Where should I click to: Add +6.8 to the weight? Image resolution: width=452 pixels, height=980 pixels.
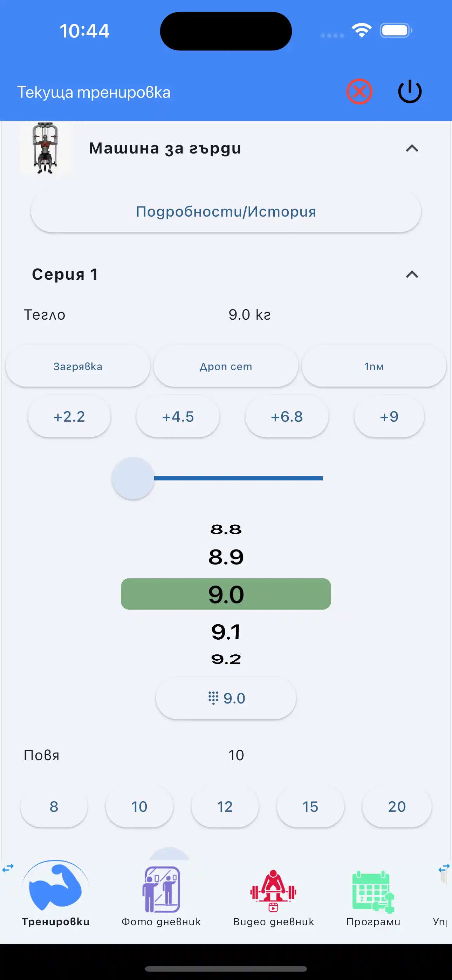click(287, 417)
